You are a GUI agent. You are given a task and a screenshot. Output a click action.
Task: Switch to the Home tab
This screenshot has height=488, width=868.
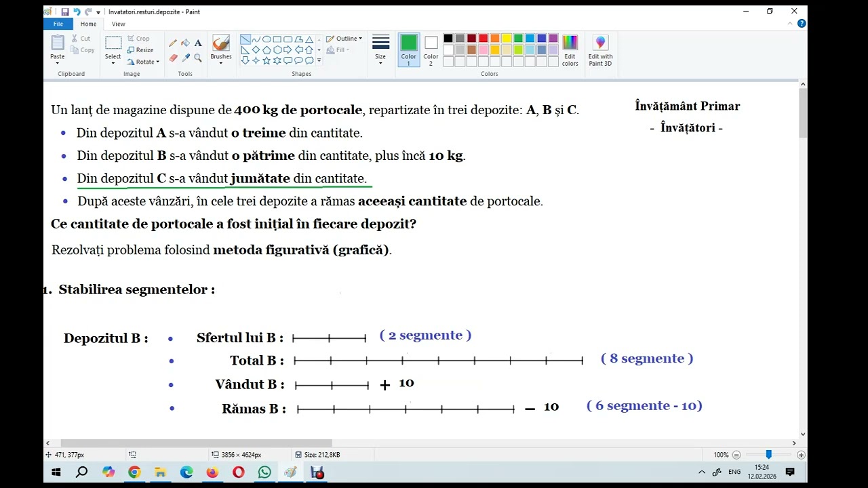[88, 24]
